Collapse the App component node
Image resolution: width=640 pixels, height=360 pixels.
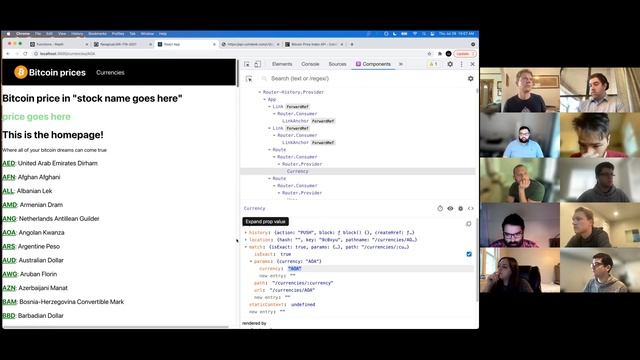pos(264,100)
